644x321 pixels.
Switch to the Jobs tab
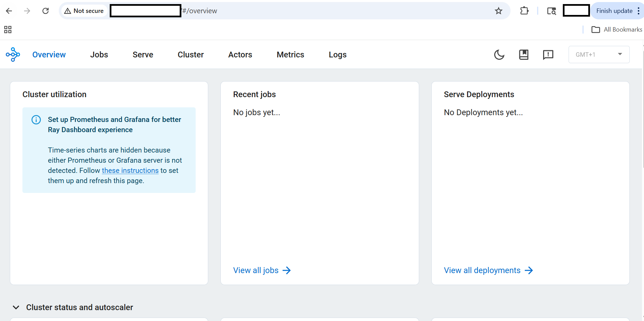pos(99,54)
